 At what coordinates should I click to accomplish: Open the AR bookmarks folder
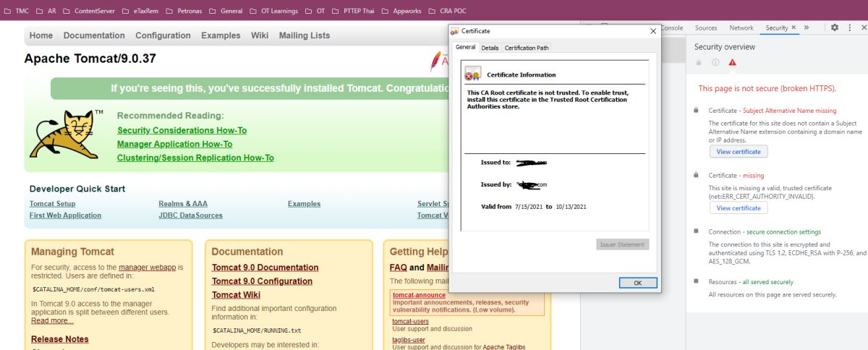click(x=46, y=11)
